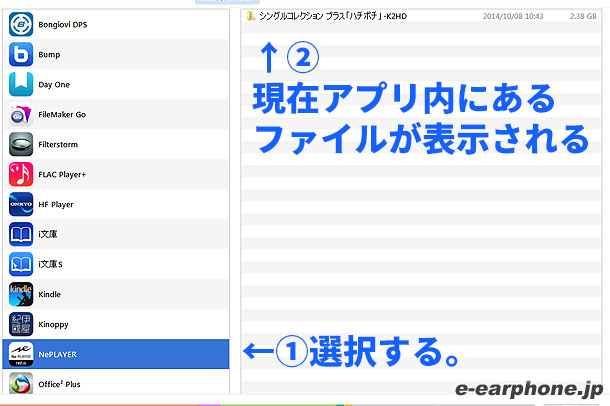Click the FileMaker Go app icon
The width and height of the screenshot is (610, 406).
[21, 114]
